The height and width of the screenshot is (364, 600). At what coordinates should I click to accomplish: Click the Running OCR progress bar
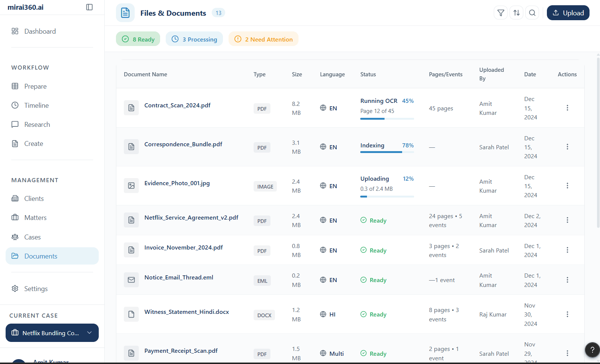point(387,119)
